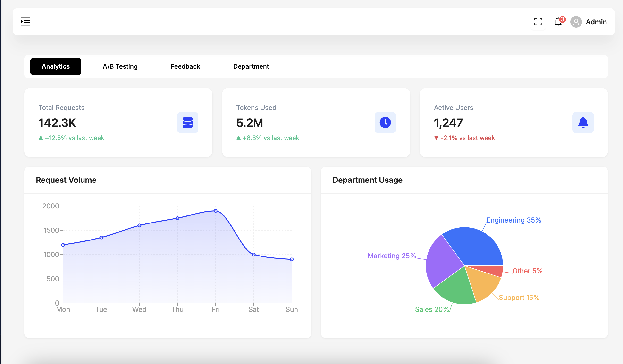Open the Feedback tab
Viewport: 623px width, 364px height.
(x=185, y=66)
